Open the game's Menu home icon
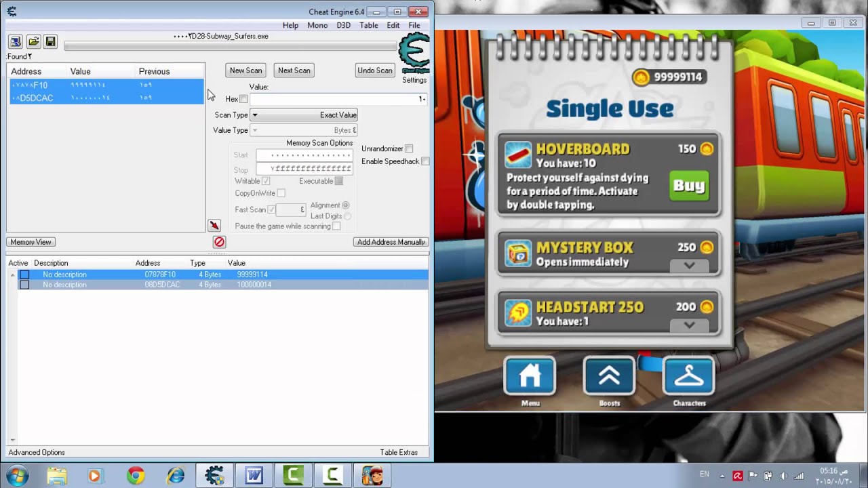Viewport: 868px width, 488px height. tap(530, 375)
